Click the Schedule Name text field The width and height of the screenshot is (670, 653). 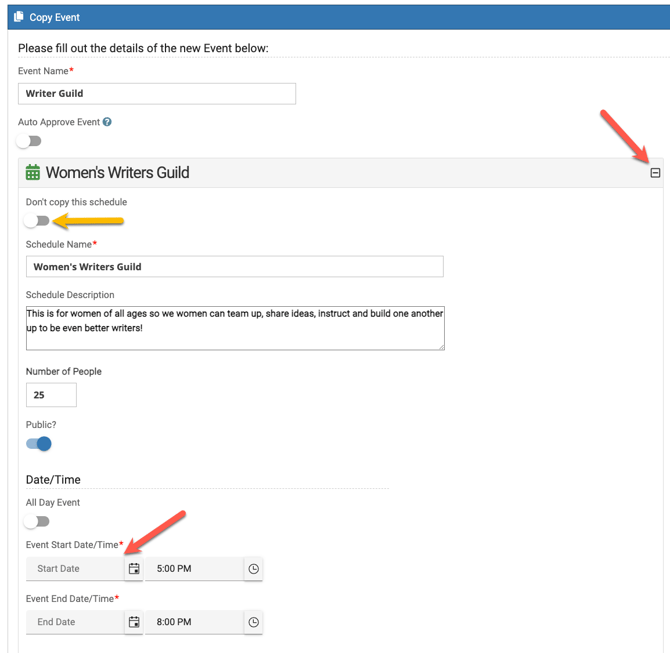tap(234, 267)
